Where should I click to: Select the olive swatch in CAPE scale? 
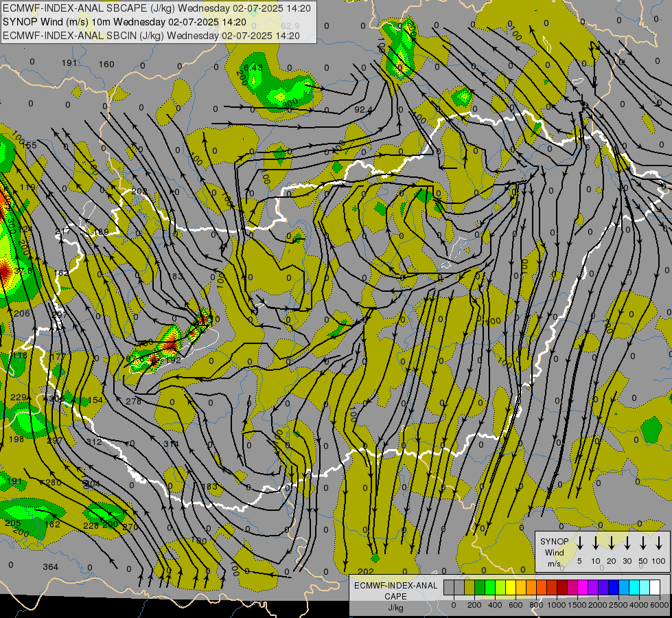click(470, 587)
